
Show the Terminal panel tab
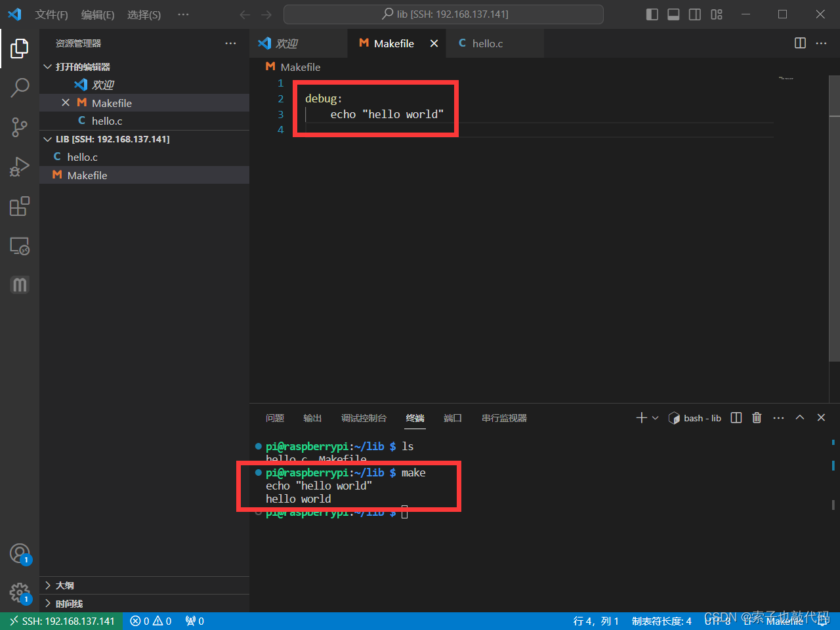click(415, 418)
